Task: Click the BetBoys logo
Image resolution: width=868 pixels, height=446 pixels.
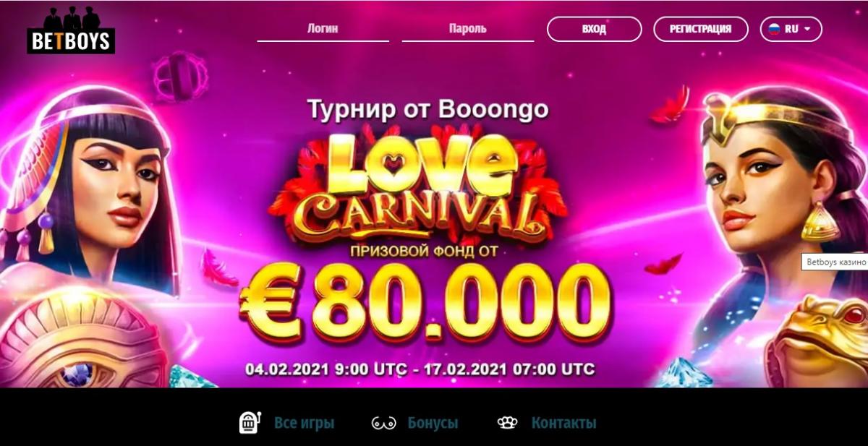Action: tap(71, 30)
